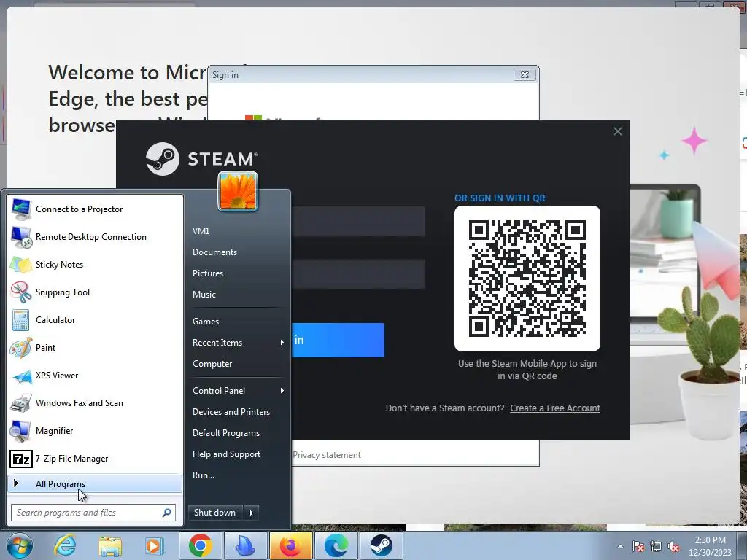747x560 pixels.
Task: Open clock showing 2:30 PM
Action: (x=710, y=546)
